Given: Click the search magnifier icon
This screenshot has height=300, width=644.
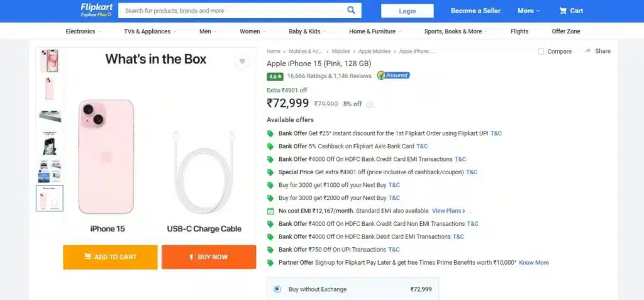Looking at the screenshot, I should [x=351, y=11].
